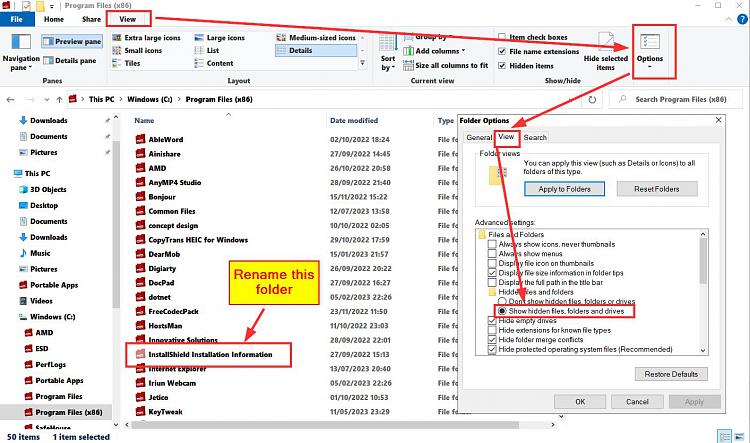Open Add columns dropdown
The height and width of the screenshot is (443, 750).
pyautogui.click(x=434, y=51)
